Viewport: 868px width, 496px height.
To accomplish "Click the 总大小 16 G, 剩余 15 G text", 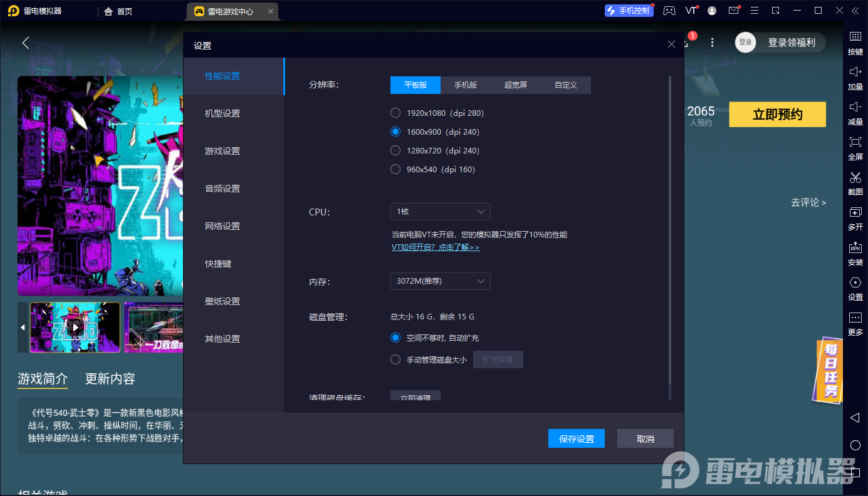I will point(433,317).
